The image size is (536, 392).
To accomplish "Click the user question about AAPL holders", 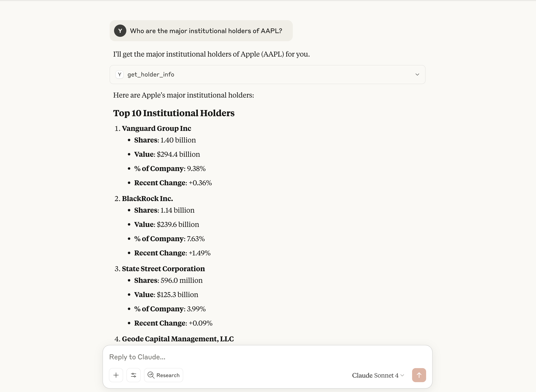I will coord(206,31).
